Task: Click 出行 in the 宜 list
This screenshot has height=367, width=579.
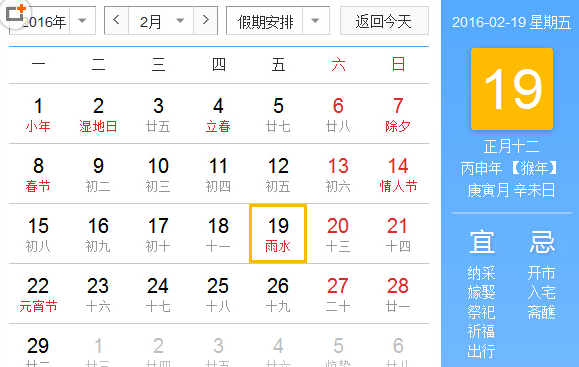Action: click(x=481, y=351)
